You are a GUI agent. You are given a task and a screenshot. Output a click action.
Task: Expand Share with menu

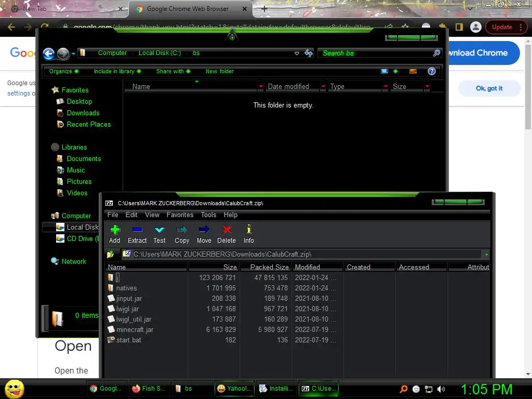(173, 71)
